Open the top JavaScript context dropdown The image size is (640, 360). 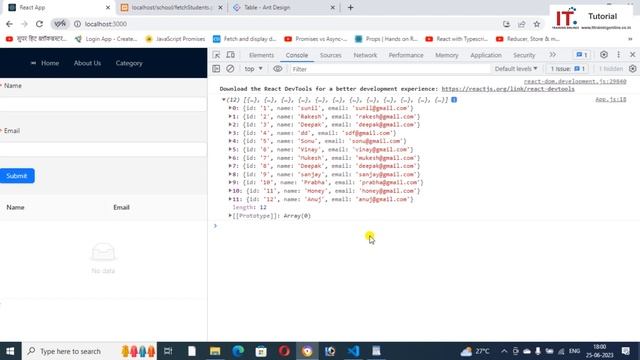(x=253, y=69)
